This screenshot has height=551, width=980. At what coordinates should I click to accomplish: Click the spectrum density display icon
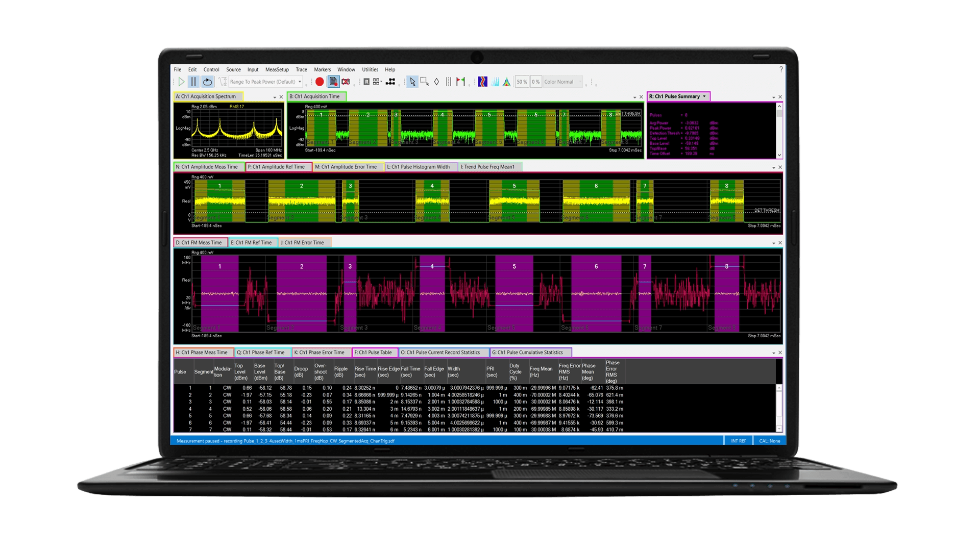pos(496,82)
